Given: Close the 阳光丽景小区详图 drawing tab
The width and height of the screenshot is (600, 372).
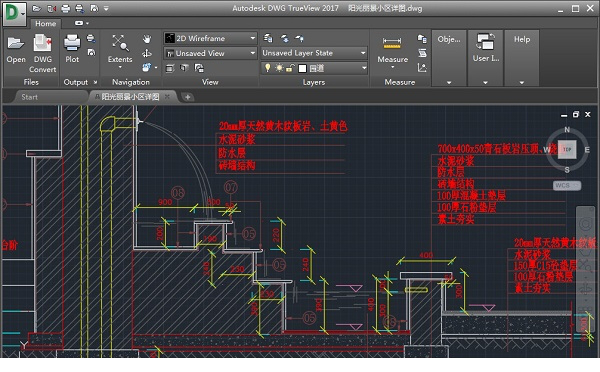Looking at the screenshot, I should click(x=167, y=97).
